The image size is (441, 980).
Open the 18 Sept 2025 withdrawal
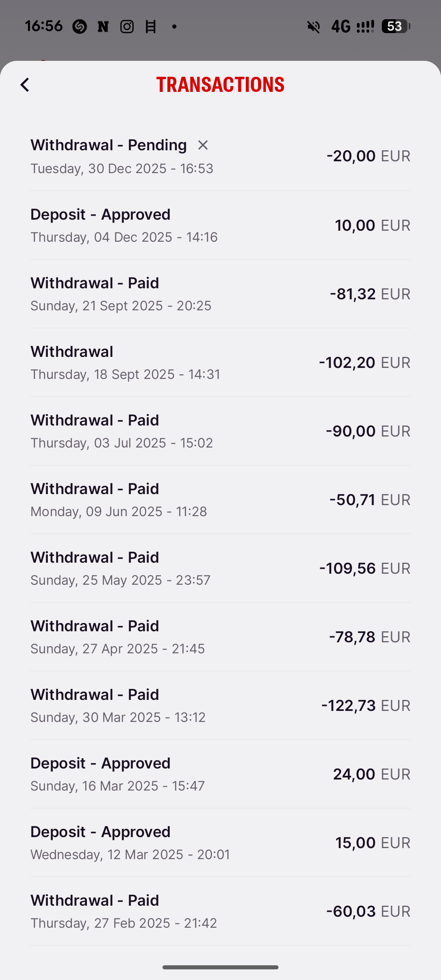tap(220, 363)
